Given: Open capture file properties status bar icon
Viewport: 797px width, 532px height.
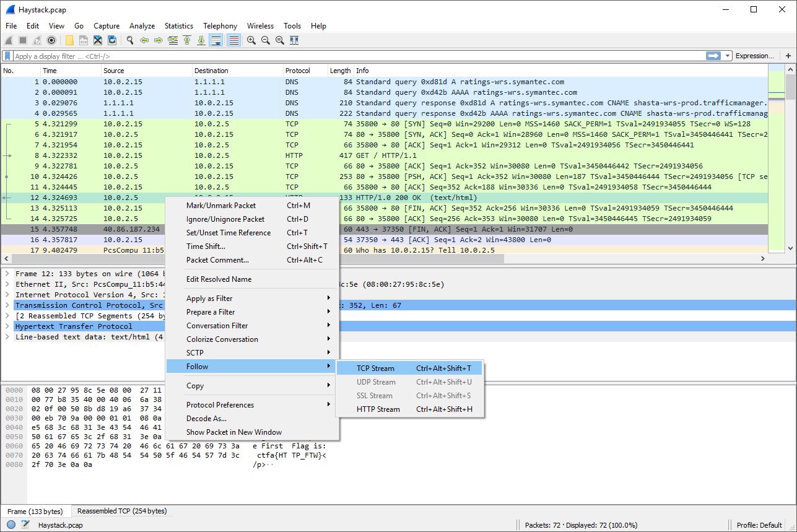Looking at the screenshot, I should 25,525.
